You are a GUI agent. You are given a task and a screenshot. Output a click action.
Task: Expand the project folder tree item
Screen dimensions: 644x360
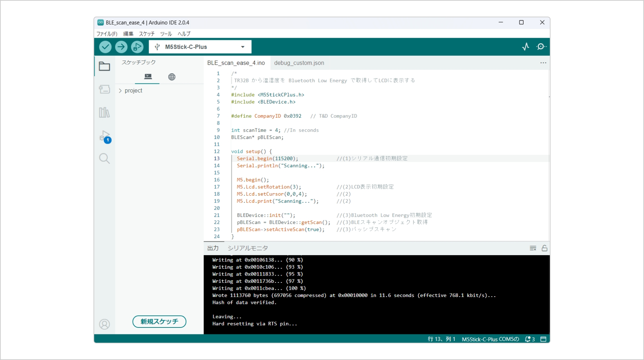coord(130,91)
